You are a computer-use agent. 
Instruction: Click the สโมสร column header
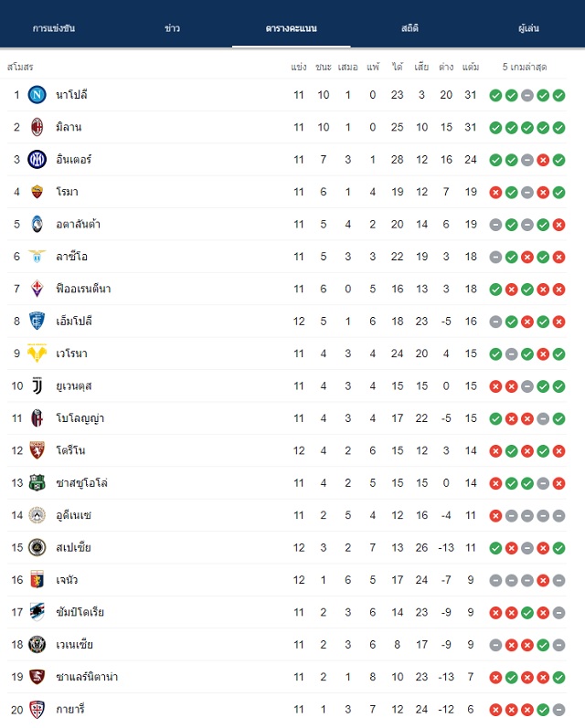point(20,67)
